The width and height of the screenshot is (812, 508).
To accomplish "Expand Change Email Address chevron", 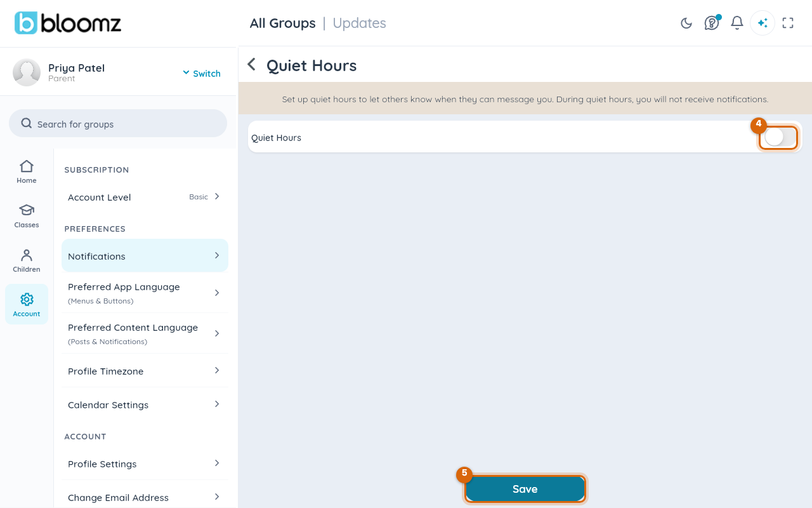I will (217, 497).
